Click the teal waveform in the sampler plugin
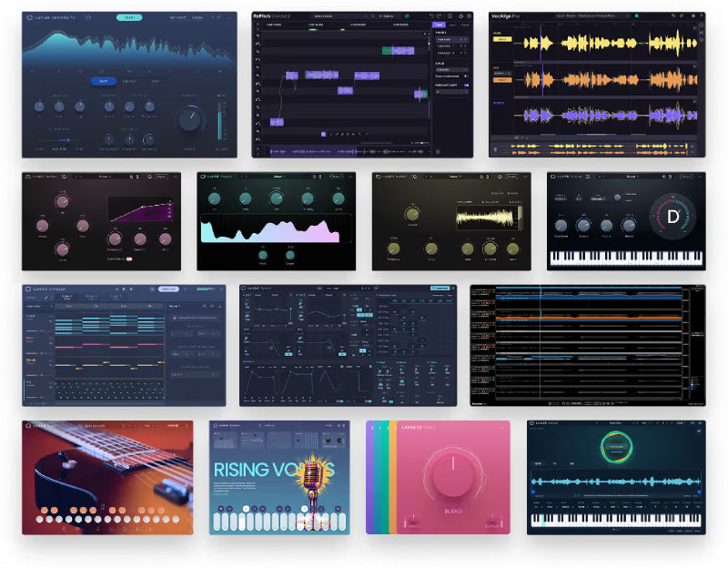This screenshot has width=728, height=568. pos(616,482)
